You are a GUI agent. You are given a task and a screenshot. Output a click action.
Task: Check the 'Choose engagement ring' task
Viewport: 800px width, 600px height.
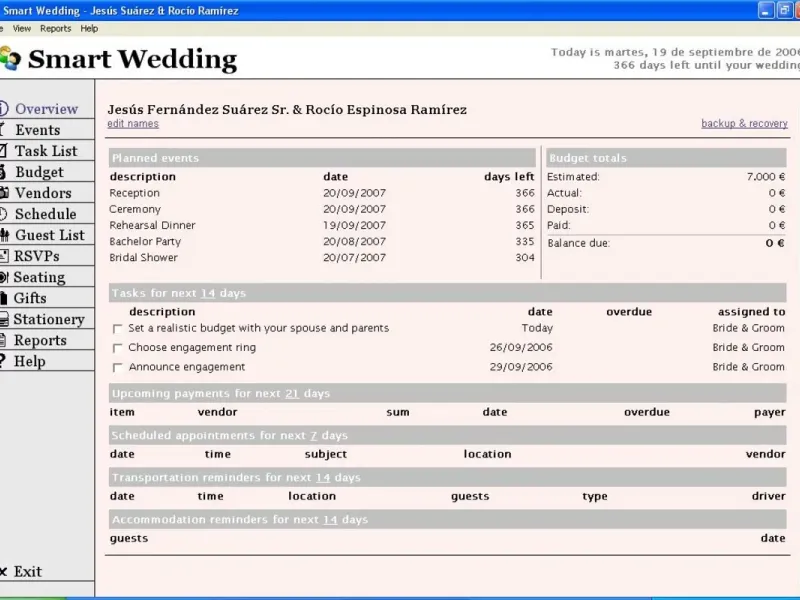[x=117, y=348]
